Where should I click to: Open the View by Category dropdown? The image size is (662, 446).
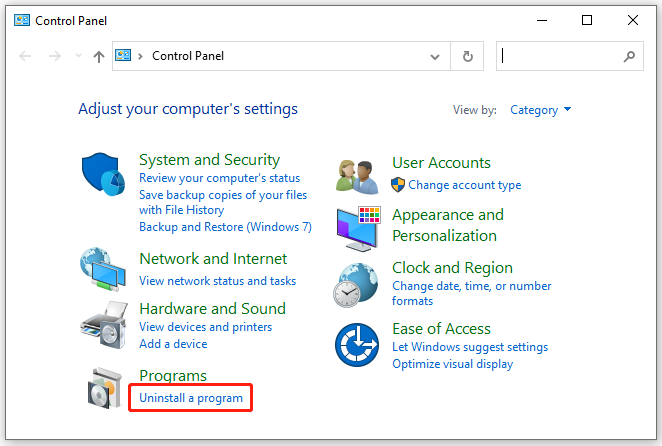540,110
